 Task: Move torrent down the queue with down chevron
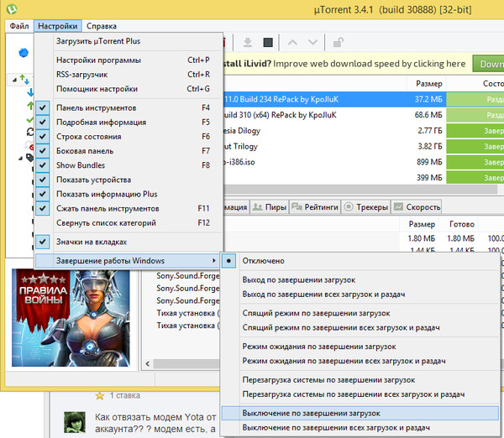click(312, 42)
